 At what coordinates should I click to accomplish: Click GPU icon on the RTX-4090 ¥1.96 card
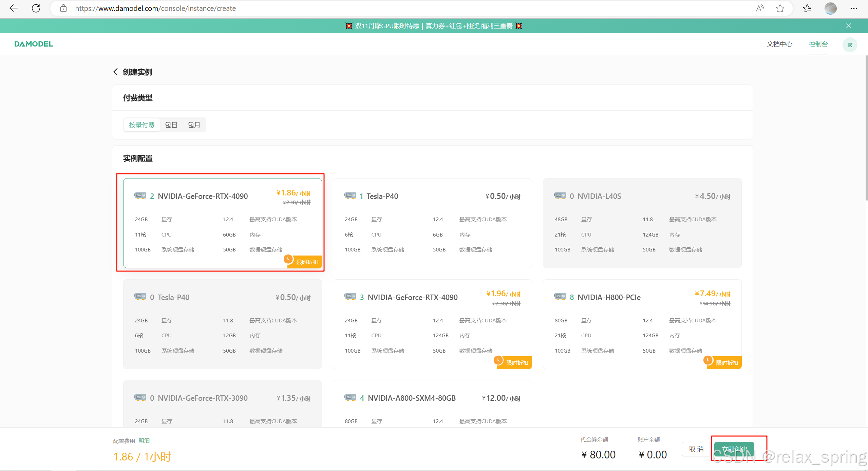tap(350, 297)
